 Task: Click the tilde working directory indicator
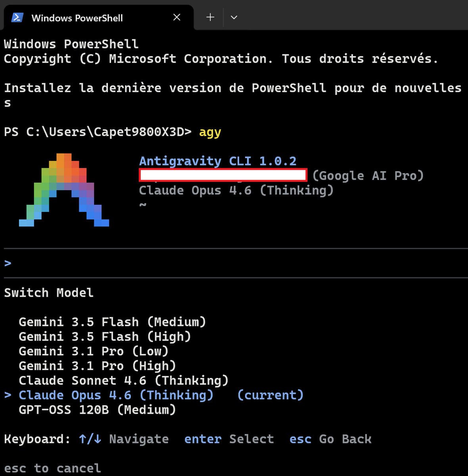point(143,205)
